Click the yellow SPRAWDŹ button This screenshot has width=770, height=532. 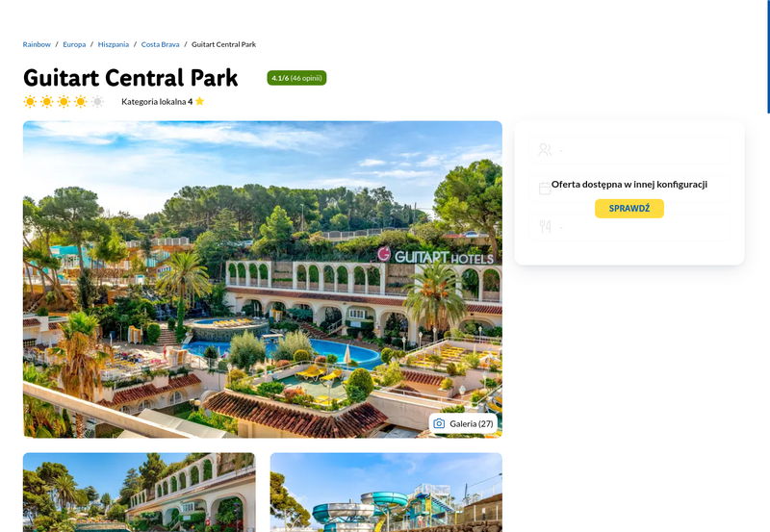click(x=629, y=209)
